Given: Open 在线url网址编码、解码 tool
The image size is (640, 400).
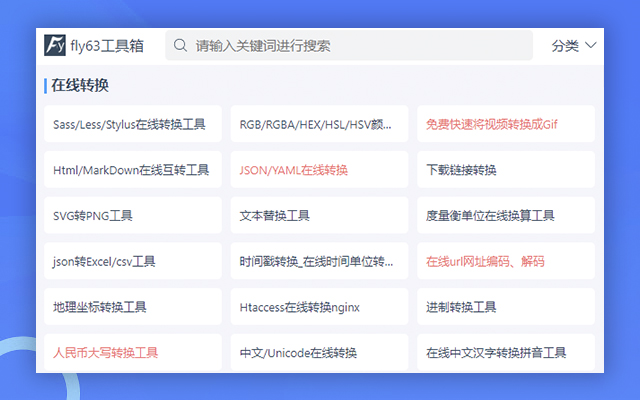Looking at the screenshot, I should coord(506,261).
